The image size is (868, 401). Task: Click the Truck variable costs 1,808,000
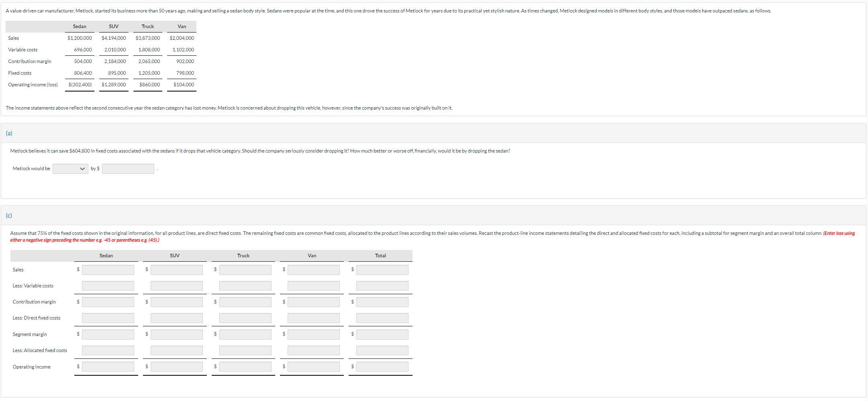[x=149, y=50]
